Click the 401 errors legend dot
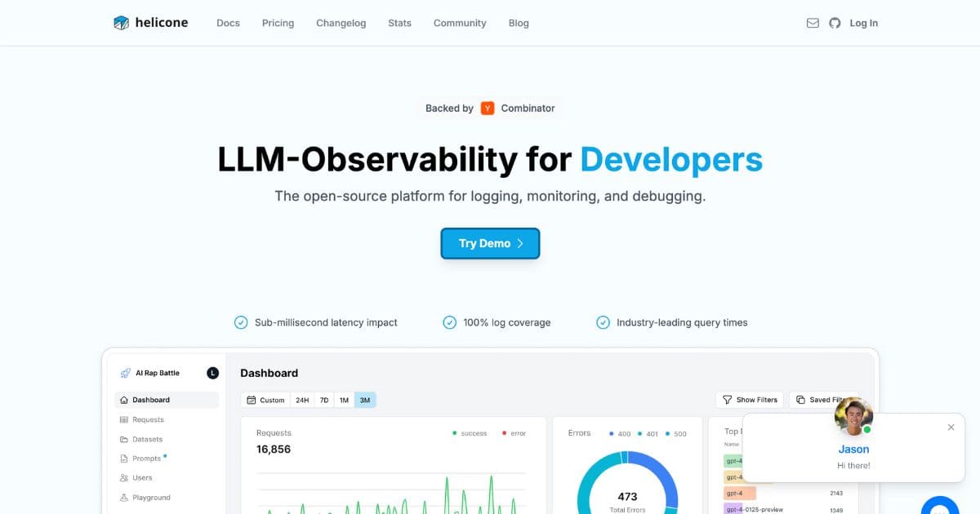 tap(639, 433)
